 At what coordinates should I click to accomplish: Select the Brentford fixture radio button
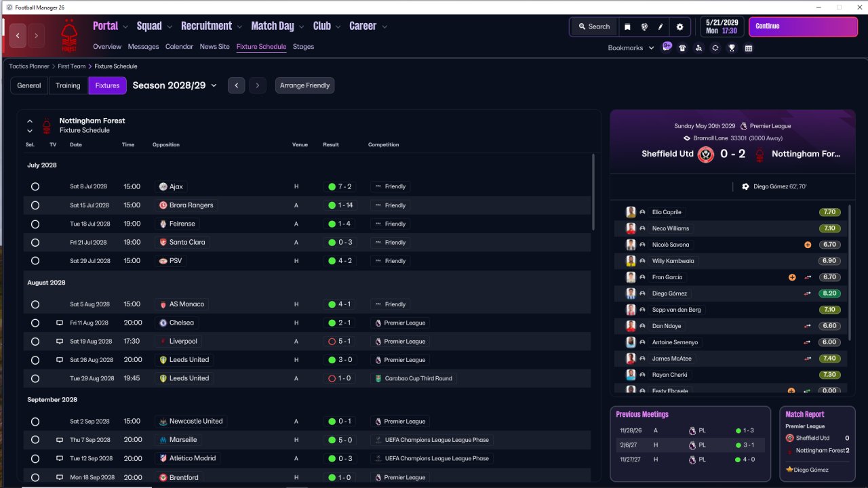click(x=35, y=477)
